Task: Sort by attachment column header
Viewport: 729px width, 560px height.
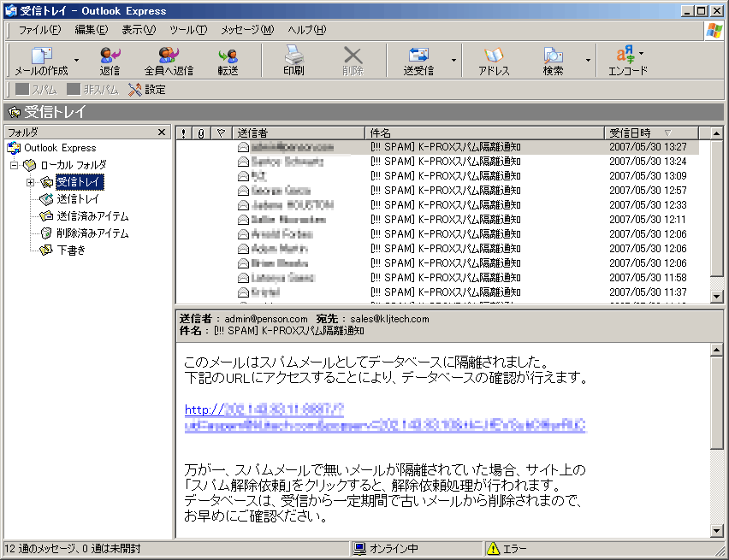Action: click(x=201, y=133)
